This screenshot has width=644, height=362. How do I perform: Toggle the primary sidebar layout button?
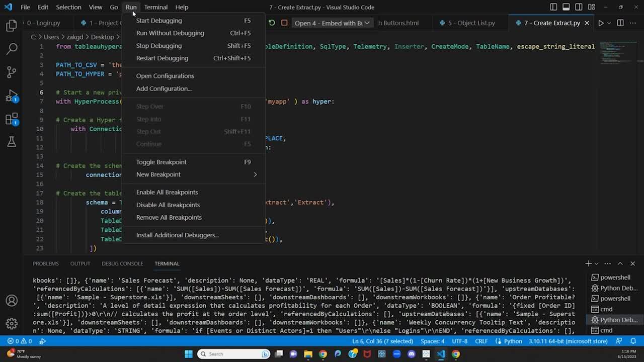tap(553, 7)
